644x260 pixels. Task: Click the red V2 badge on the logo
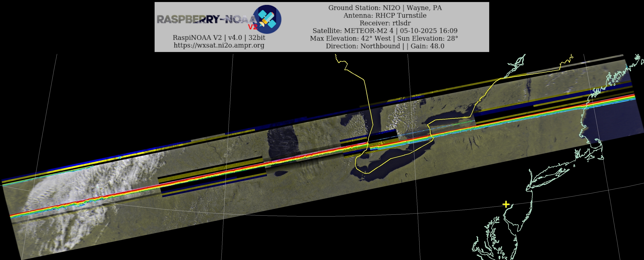coord(253,27)
